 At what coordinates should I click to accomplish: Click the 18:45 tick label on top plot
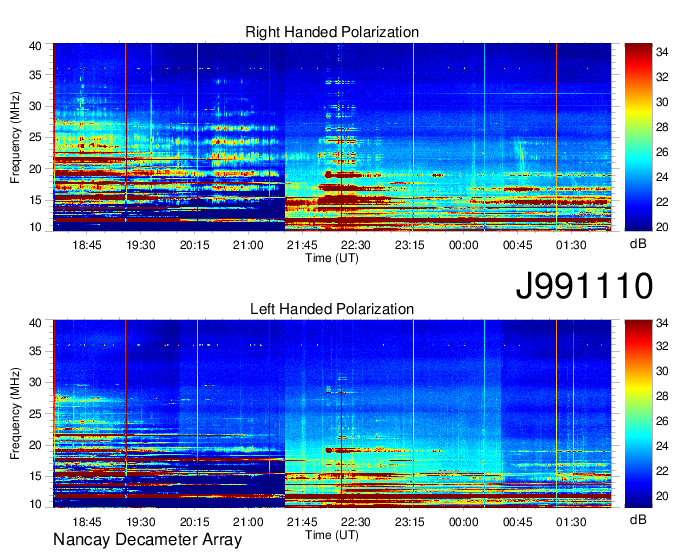[87, 245]
